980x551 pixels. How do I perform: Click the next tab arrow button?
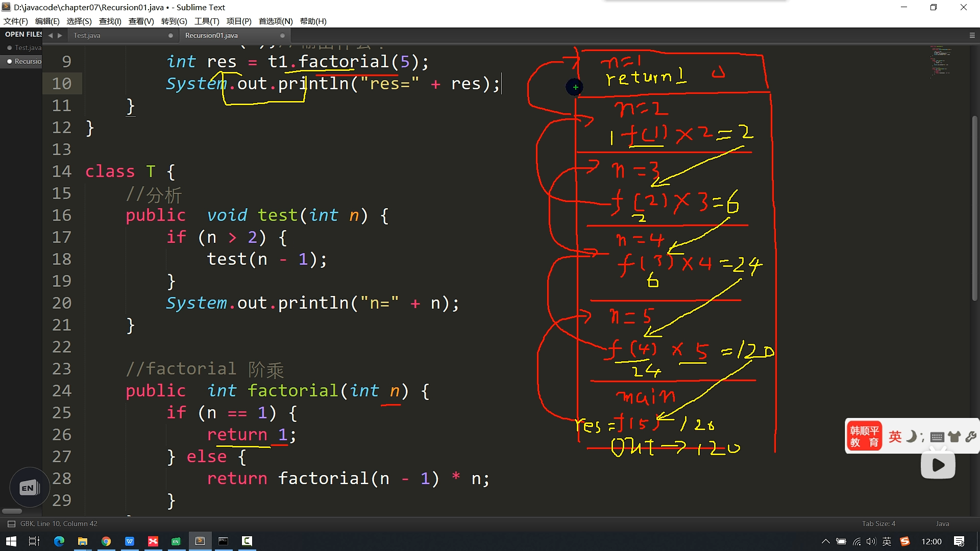point(60,35)
